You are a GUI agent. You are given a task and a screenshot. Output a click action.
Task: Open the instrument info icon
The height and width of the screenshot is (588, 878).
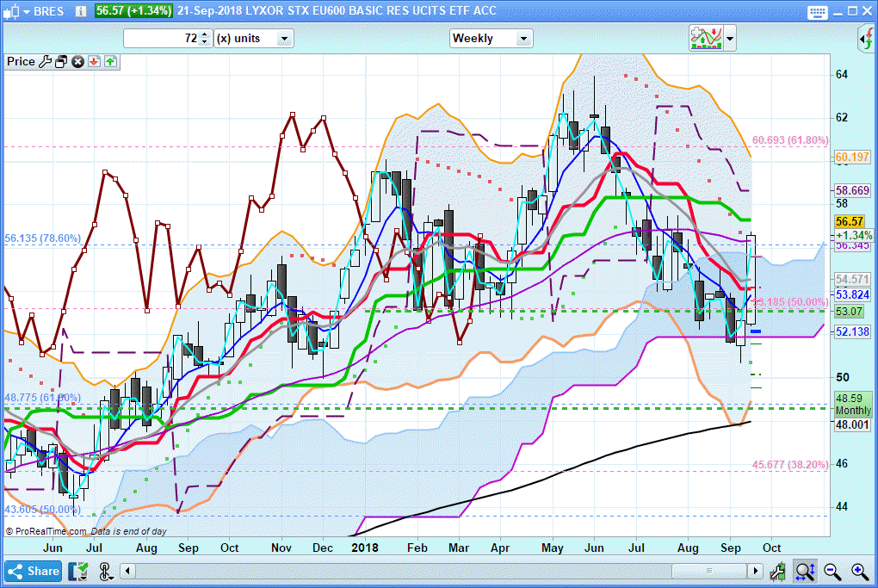(x=81, y=11)
